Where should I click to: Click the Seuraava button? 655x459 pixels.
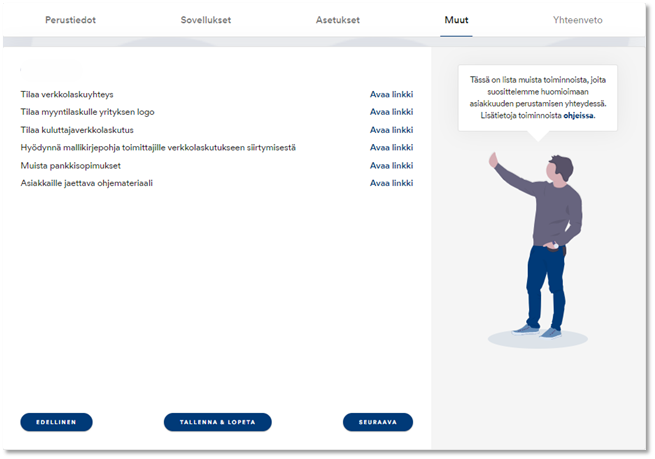(378, 422)
